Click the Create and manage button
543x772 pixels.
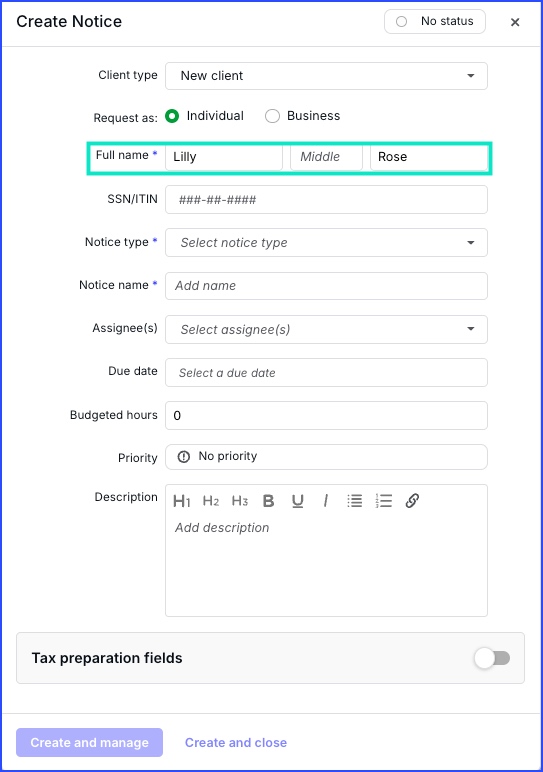pos(90,742)
